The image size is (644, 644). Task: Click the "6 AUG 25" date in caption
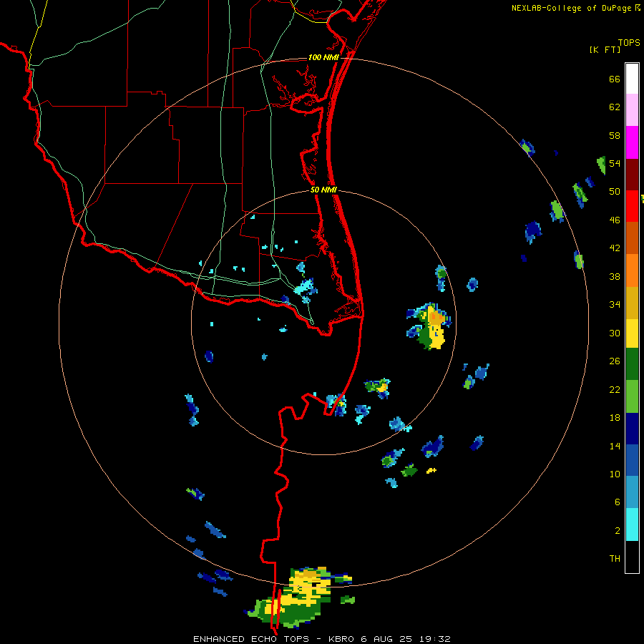pyautogui.click(x=386, y=639)
